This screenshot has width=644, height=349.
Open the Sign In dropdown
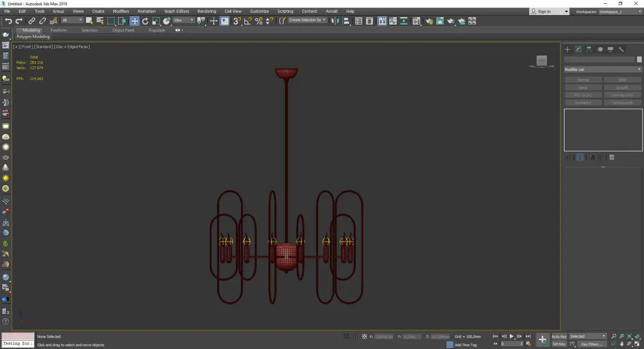[549, 11]
